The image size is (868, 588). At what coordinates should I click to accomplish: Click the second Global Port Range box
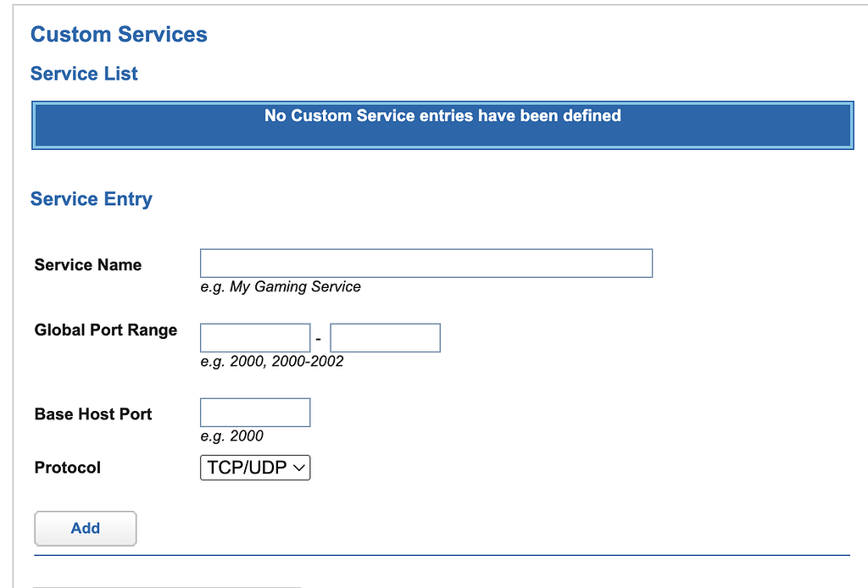[x=385, y=337]
